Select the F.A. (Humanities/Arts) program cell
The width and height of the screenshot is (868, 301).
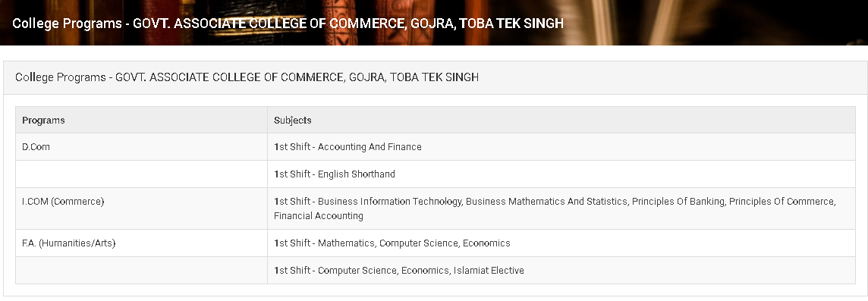point(141,243)
